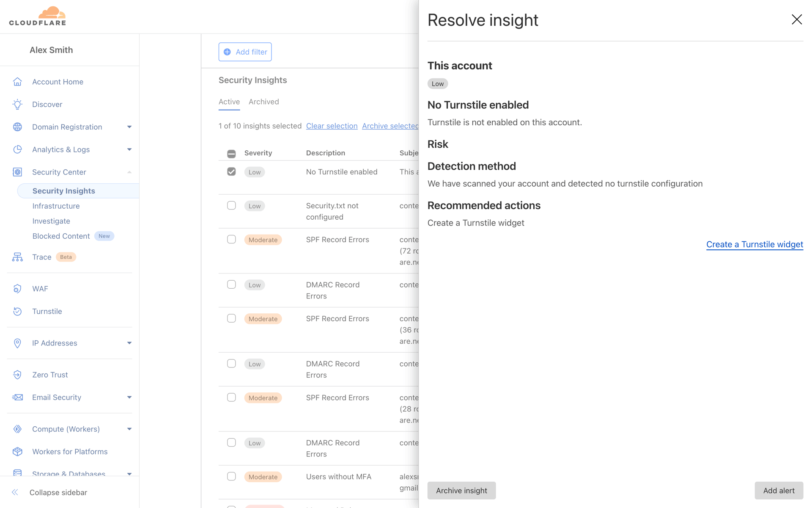Switch to the Archived insights tab
The width and height of the screenshot is (812, 508).
point(264,102)
